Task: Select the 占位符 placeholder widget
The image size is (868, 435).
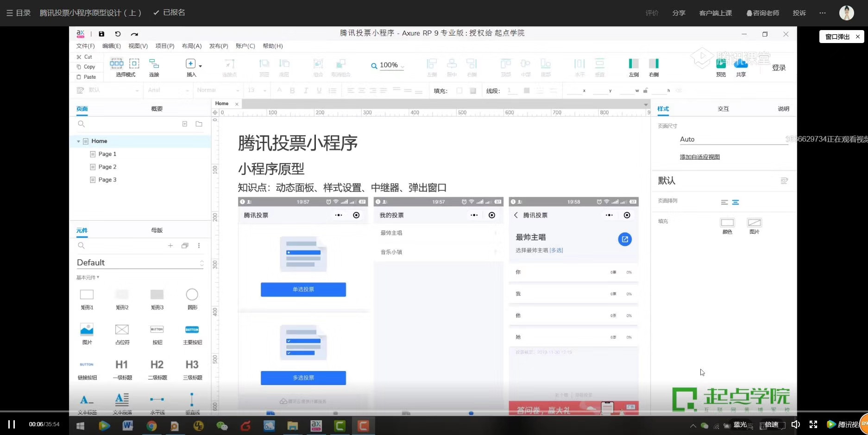Action: (x=122, y=334)
